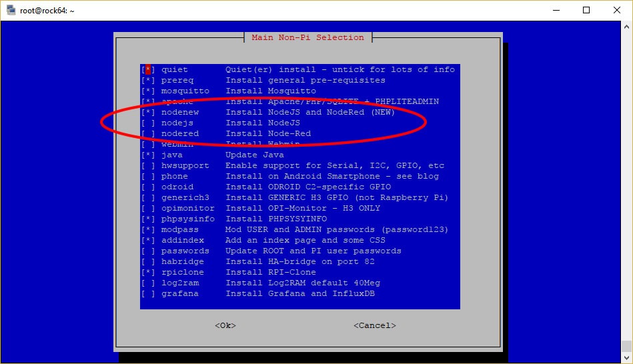Confirm selection with the Ok button

225,325
